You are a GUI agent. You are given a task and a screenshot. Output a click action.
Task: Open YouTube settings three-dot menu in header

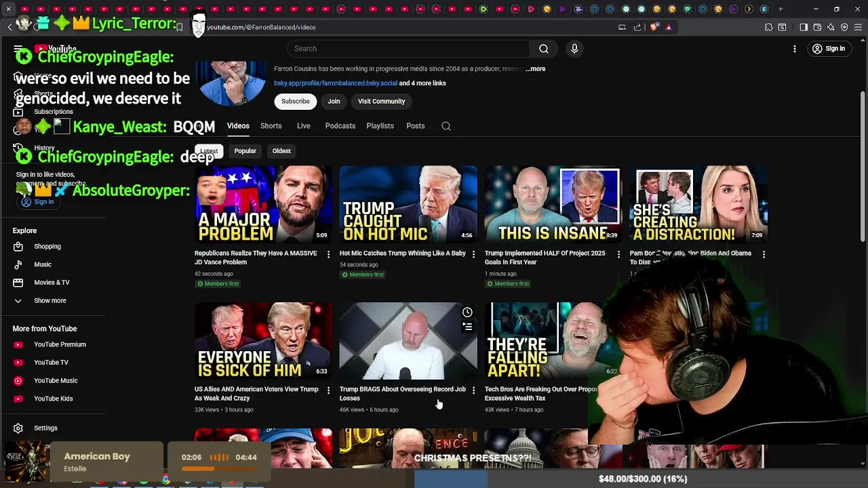point(795,49)
